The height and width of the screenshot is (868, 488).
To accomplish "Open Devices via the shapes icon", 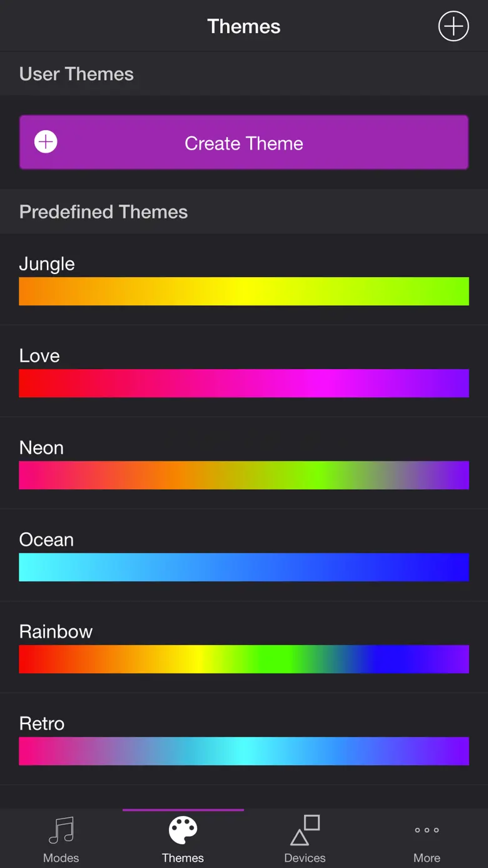I will (305, 830).
